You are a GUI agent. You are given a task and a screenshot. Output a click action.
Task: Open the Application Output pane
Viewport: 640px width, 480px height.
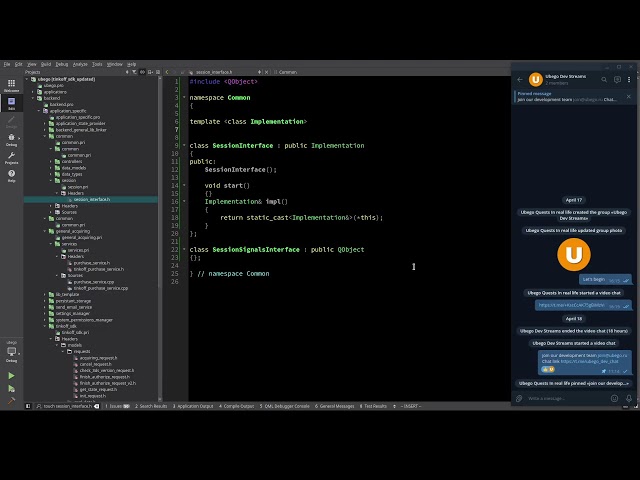pyautogui.click(x=193, y=406)
